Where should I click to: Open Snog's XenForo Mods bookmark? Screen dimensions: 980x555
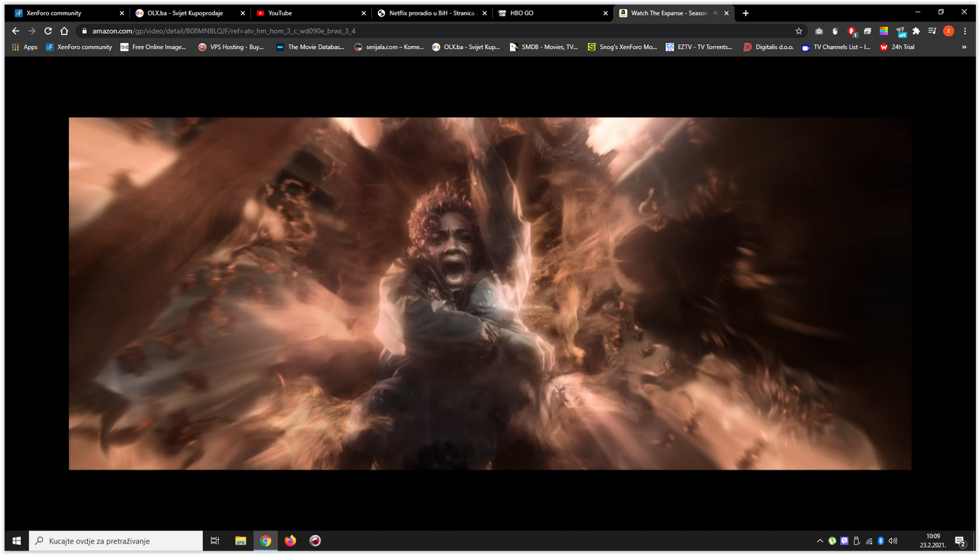622,47
